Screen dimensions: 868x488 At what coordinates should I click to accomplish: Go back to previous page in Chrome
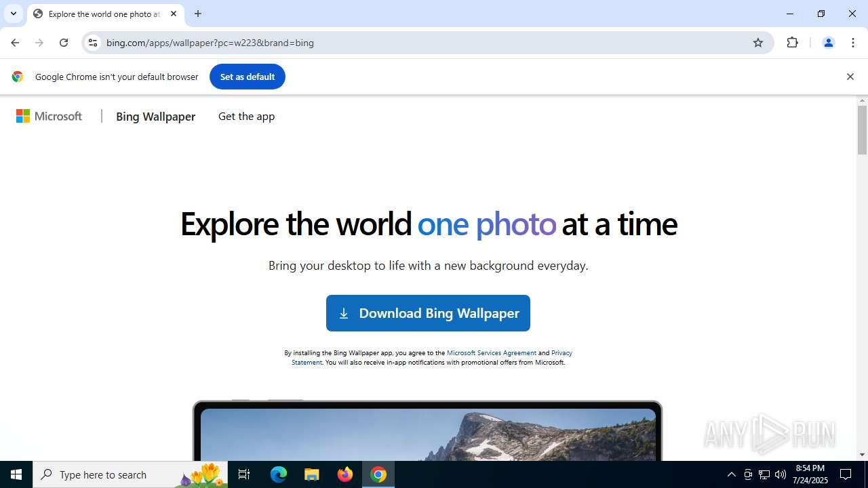coord(15,43)
